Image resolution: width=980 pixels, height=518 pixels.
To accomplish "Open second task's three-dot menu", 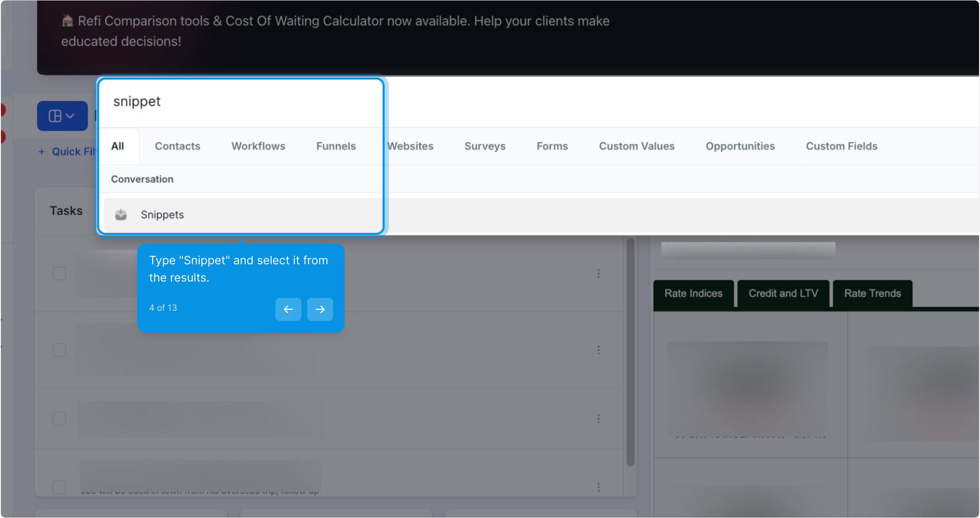I will (x=598, y=350).
